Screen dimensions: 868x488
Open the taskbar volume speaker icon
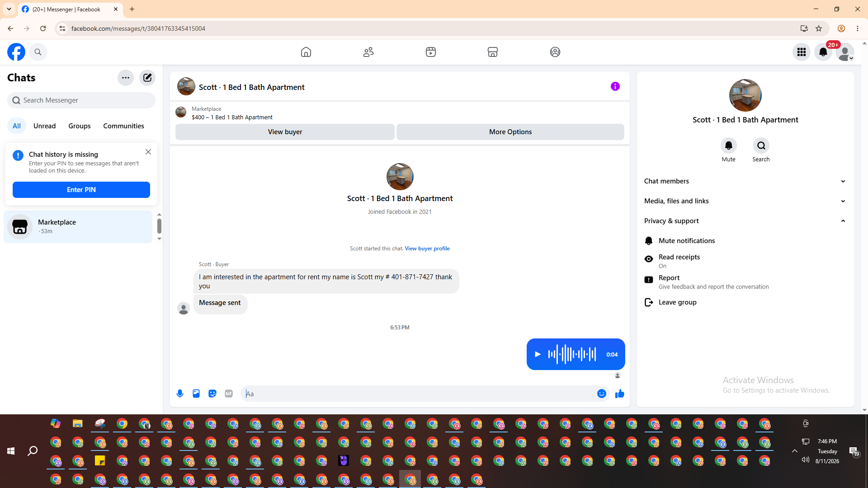(806, 460)
